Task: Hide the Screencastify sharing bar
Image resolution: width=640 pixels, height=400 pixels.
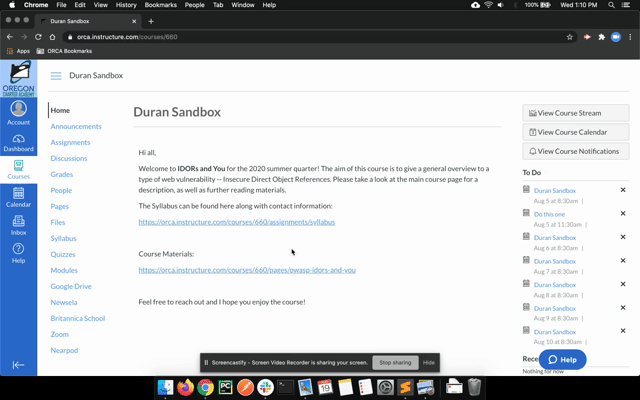Action: pos(429,362)
